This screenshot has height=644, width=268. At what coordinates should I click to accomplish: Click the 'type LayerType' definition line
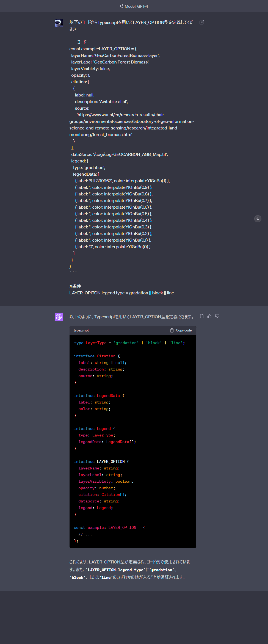(x=129, y=343)
